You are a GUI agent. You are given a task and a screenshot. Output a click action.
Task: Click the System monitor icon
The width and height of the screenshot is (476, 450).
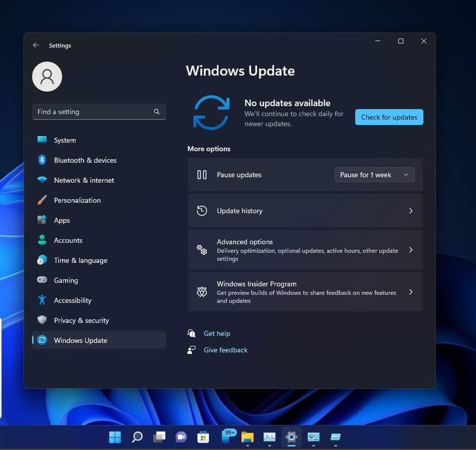[42, 140]
